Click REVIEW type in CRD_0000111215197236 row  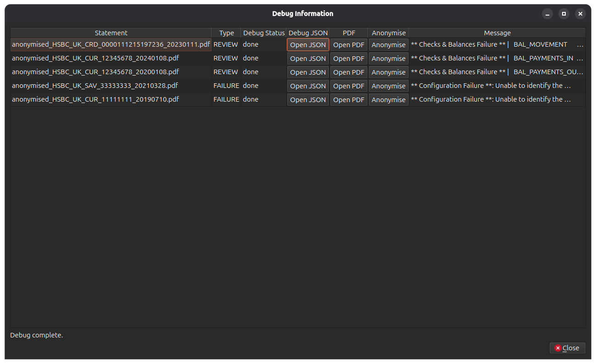tap(226, 44)
